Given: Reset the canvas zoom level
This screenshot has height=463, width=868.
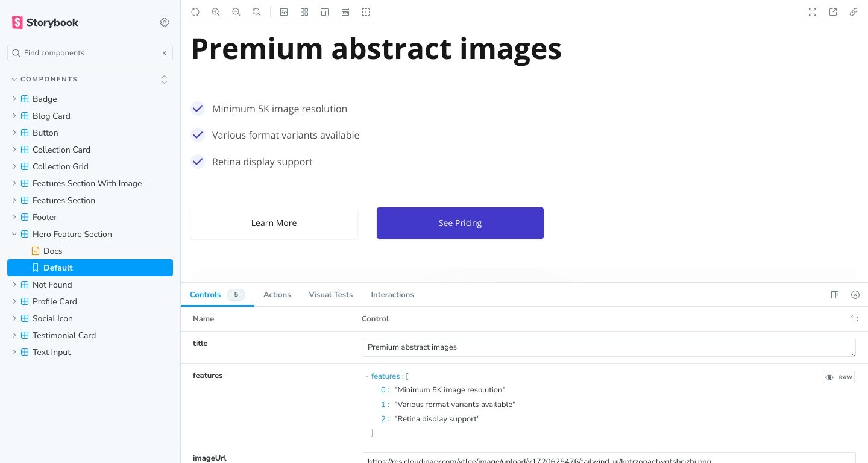Looking at the screenshot, I should [x=257, y=12].
